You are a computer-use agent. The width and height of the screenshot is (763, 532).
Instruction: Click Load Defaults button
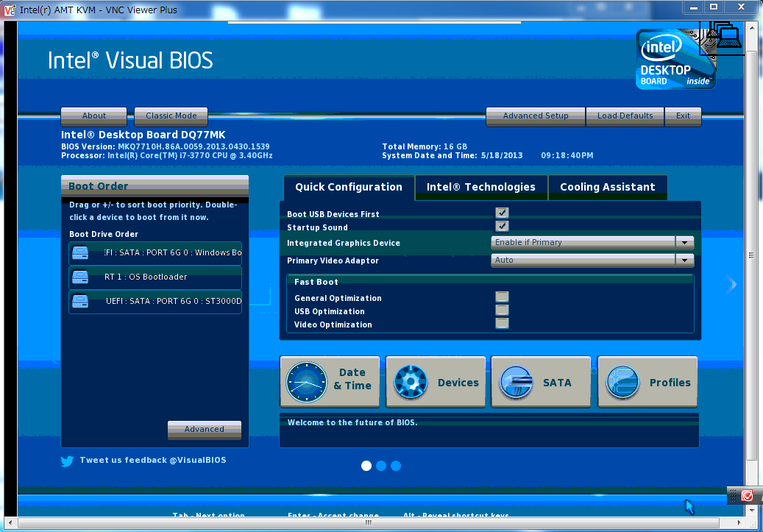pos(625,116)
